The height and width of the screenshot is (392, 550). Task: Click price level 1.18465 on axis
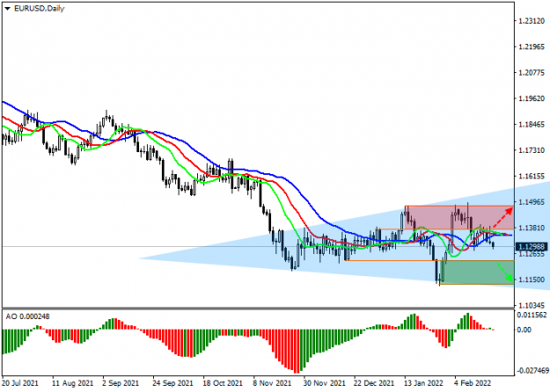tap(532, 125)
